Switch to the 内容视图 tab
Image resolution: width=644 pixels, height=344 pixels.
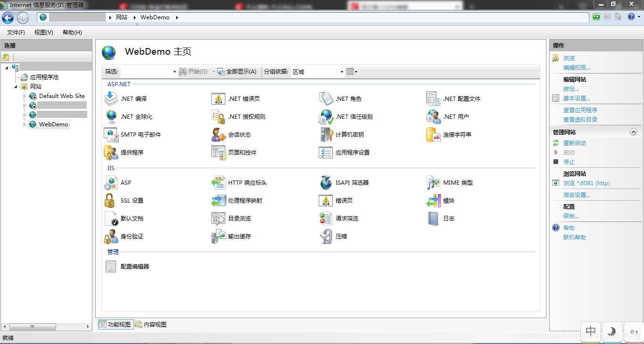(151, 324)
